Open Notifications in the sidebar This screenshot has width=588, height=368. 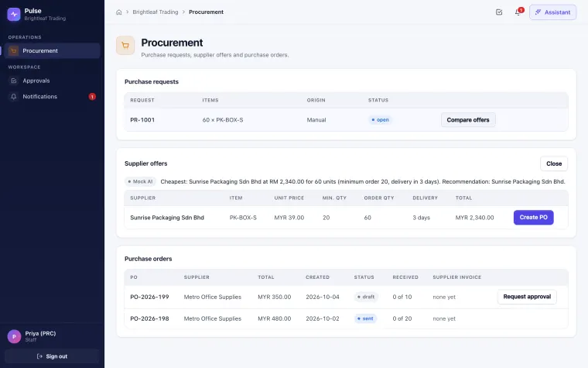(52, 97)
